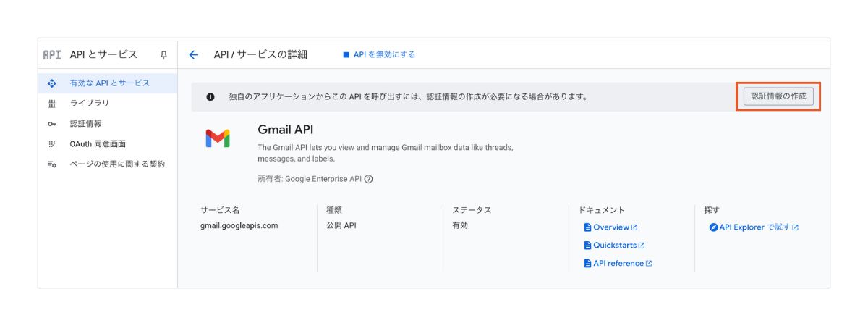Click the API logo in sidebar header
This screenshot has height=326, width=868.
[52, 55]
